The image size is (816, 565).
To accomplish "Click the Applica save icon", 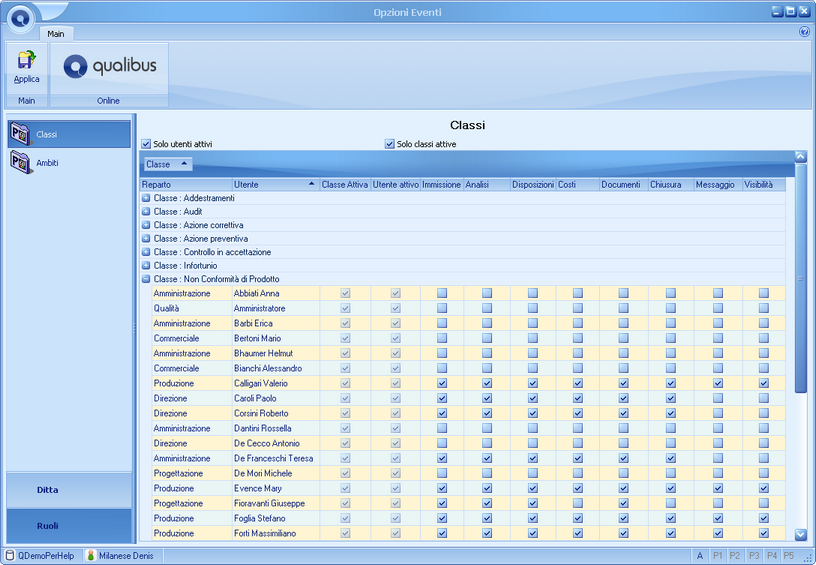I will click(x=26, y=62).
